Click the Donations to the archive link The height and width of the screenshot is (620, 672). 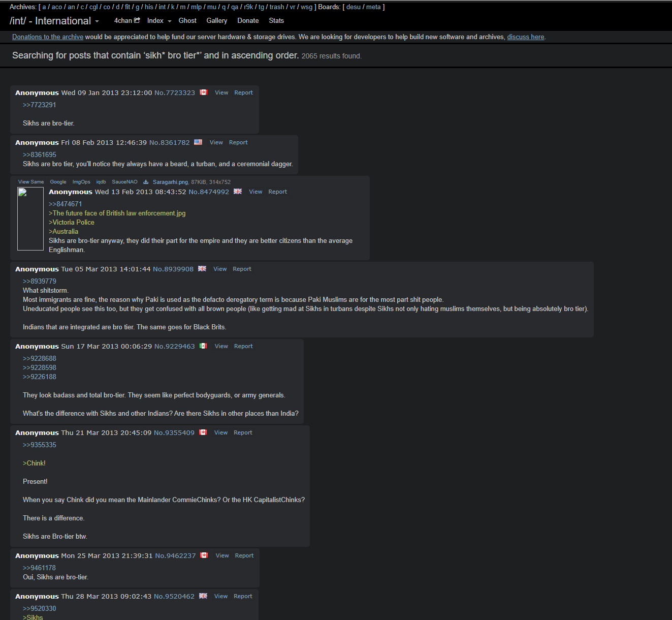[x=48, y=37]
